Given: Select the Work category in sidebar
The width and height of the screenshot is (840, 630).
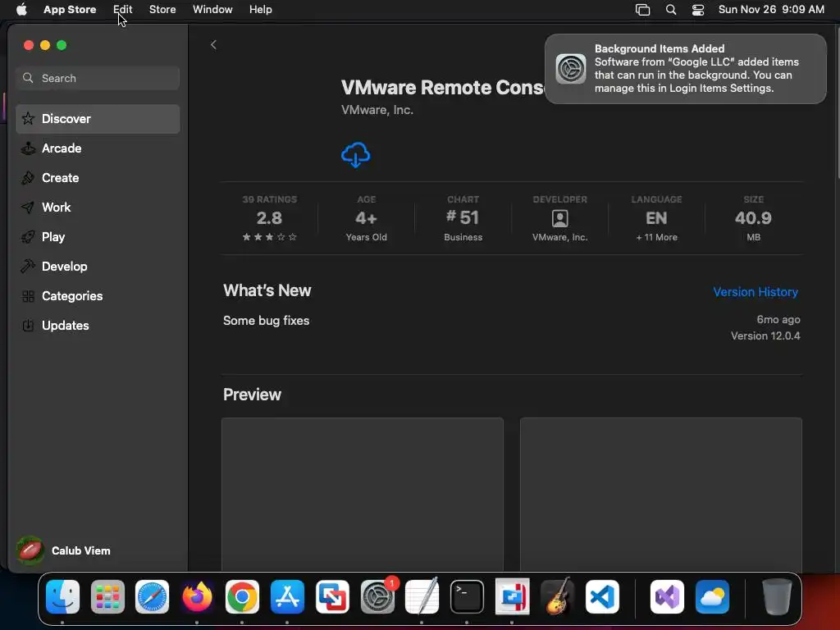Looking at the screenshot, I should pos(98,208).
